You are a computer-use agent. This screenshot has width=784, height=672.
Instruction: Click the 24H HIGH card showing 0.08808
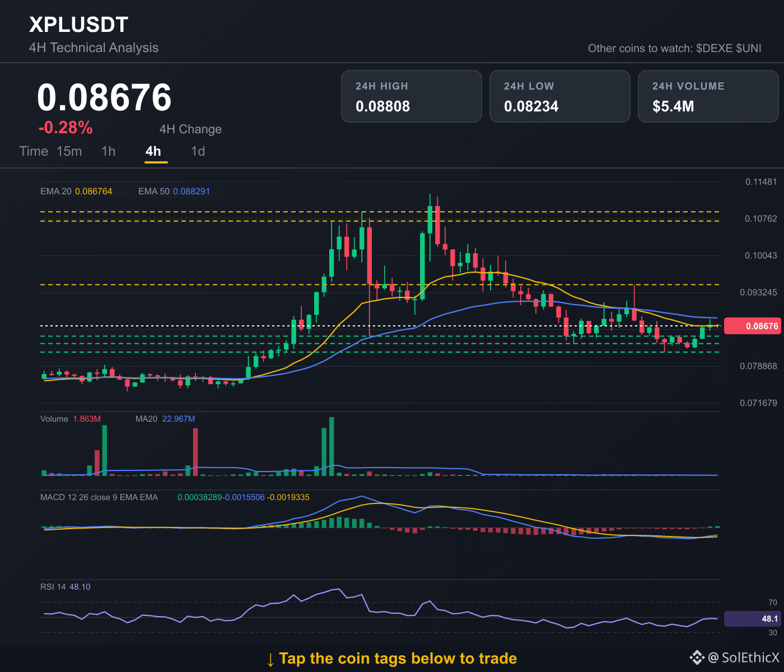[412, 96]
